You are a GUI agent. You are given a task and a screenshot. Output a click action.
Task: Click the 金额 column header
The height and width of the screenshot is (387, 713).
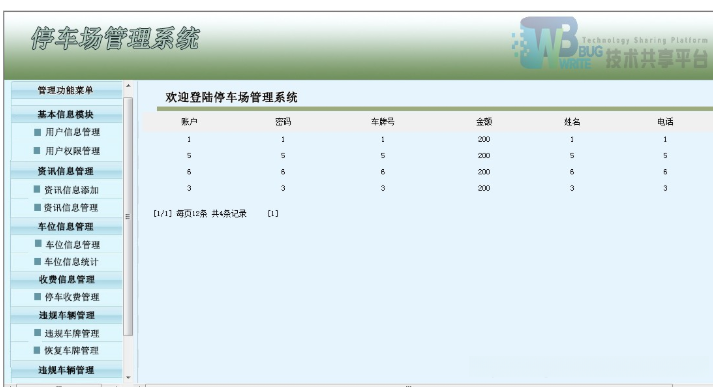pos(484,122)
